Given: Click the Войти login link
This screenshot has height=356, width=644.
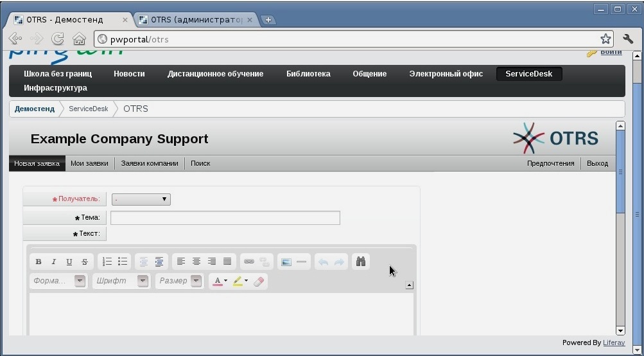Looking at the screenshot, I should coord(611,52).
